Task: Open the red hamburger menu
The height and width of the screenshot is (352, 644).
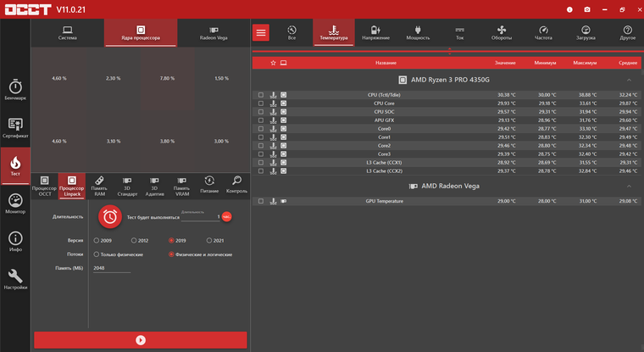Action: 261,32
